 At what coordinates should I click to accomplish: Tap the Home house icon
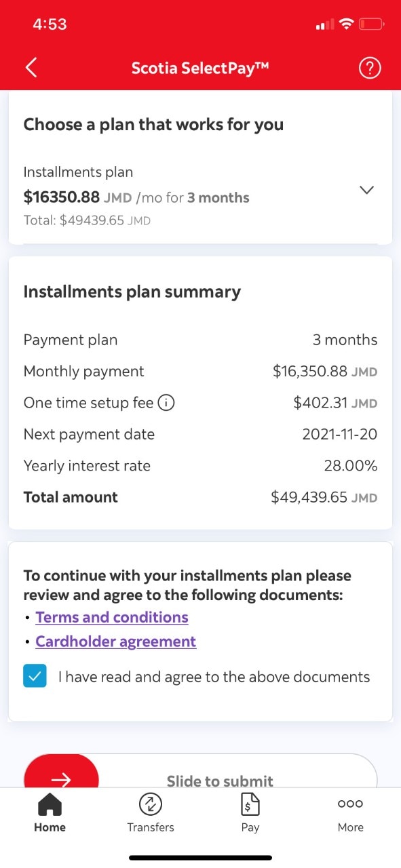coord(50,805)
